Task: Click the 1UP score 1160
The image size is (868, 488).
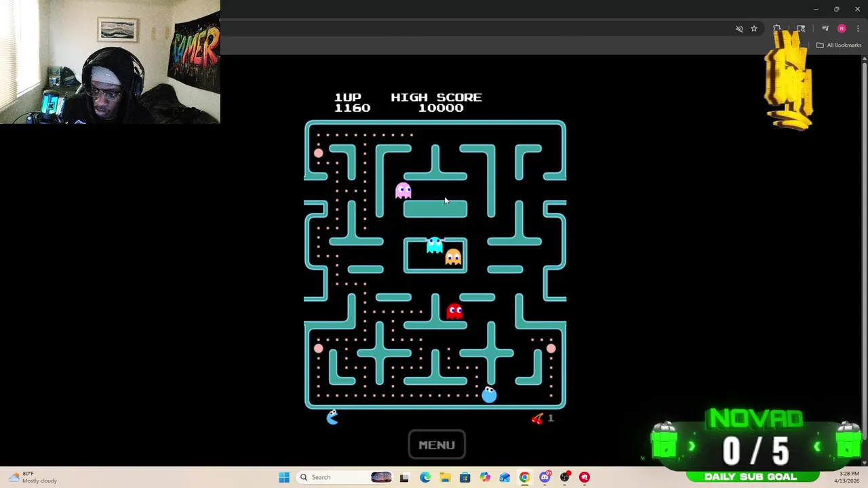Action: pos(352,108)
